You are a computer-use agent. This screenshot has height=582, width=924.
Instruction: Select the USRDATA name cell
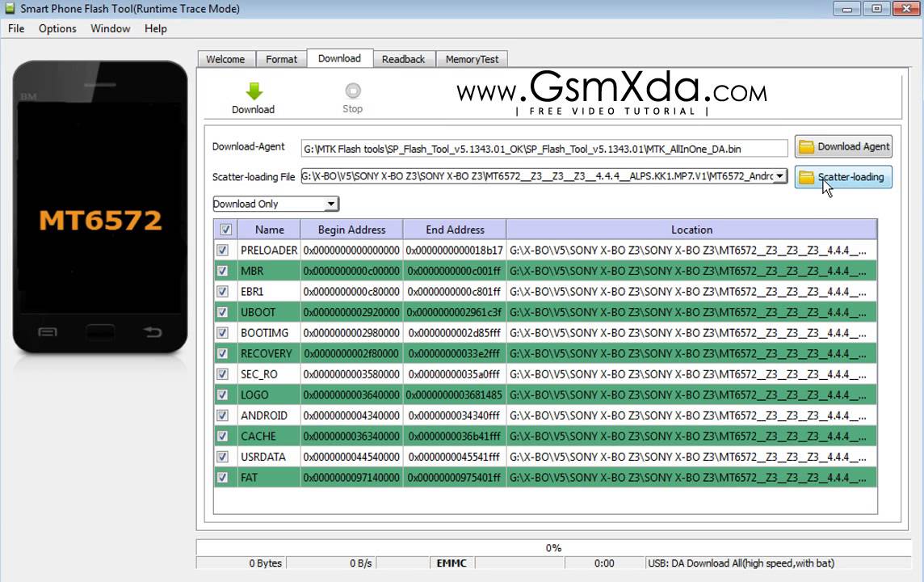(269, 457)
